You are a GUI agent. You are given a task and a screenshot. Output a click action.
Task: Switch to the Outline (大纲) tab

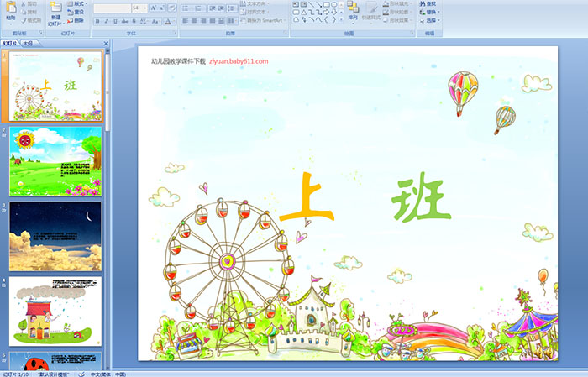pos(28,42)
